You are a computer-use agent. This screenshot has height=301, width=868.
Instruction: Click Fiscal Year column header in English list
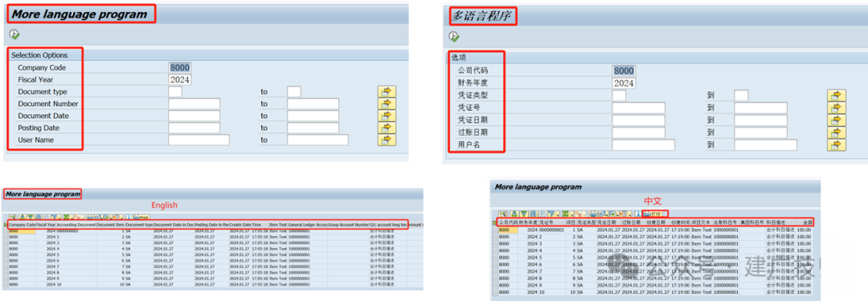tap(46, 225)
